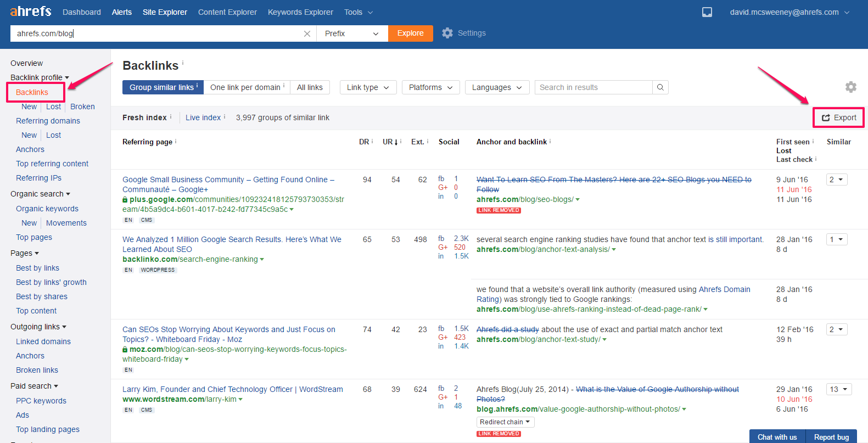Open the user account dropdown
The image size is (868, 443).
click(789, 12)
